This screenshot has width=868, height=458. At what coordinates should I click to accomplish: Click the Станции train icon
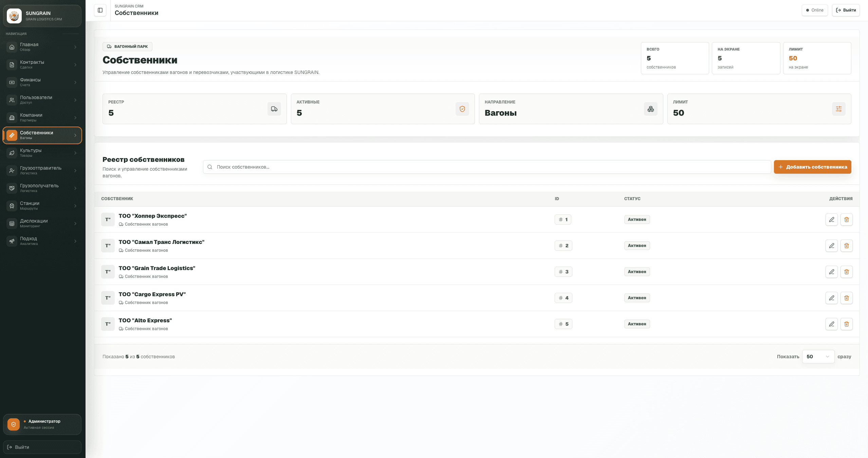click(x=12, y=206)
